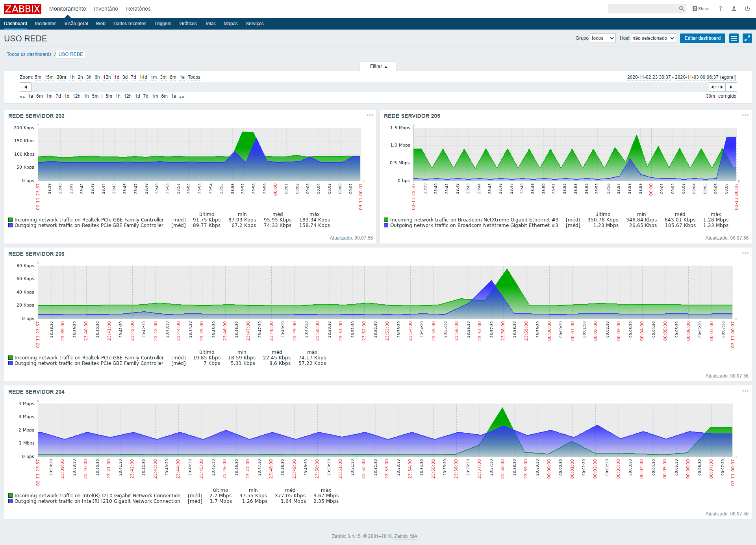Screen dimensions: 756x545
Task: Open the Host dropdown
Action: (x=653, y=38)
